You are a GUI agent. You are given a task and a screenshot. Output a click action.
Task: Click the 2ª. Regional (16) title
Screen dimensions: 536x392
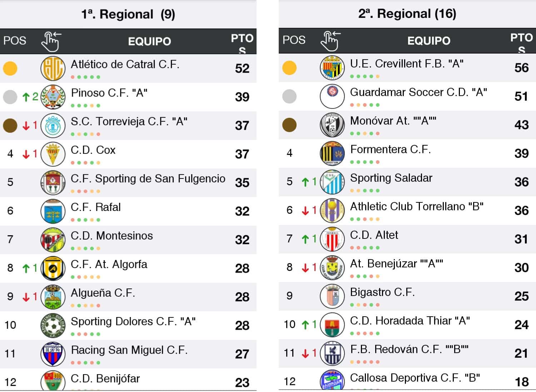pyautogui.click(x=407, y=14)
